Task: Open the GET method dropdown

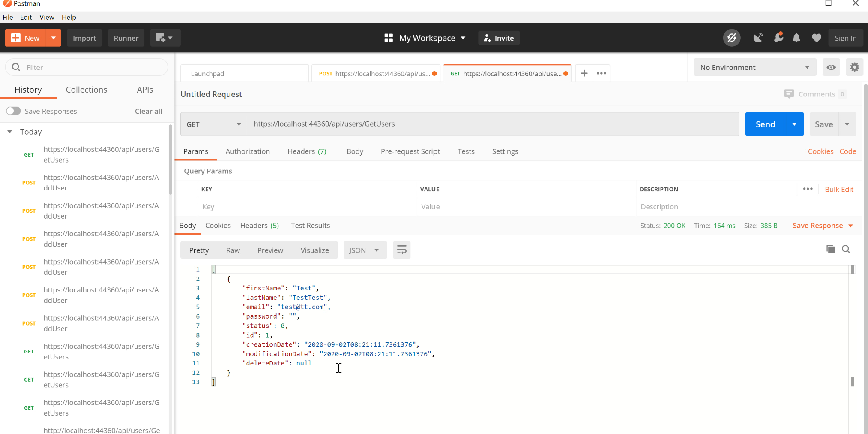Action: 213,124
